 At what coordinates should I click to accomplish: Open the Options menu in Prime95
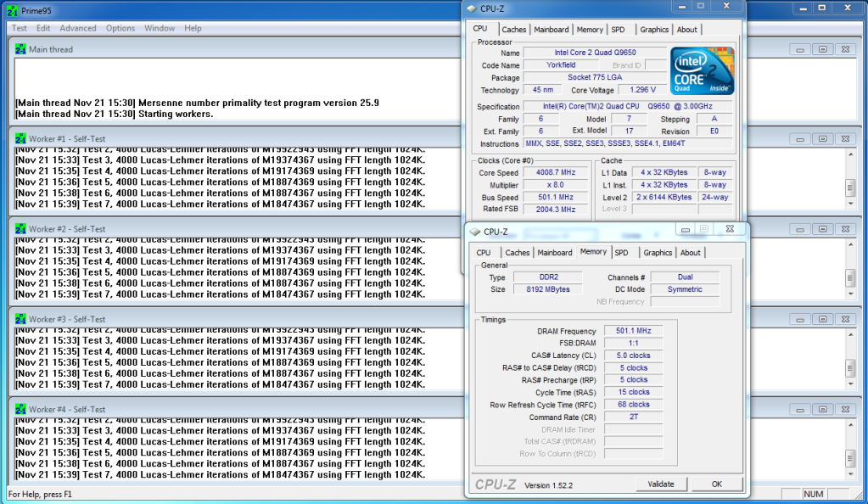click(120, 28)
